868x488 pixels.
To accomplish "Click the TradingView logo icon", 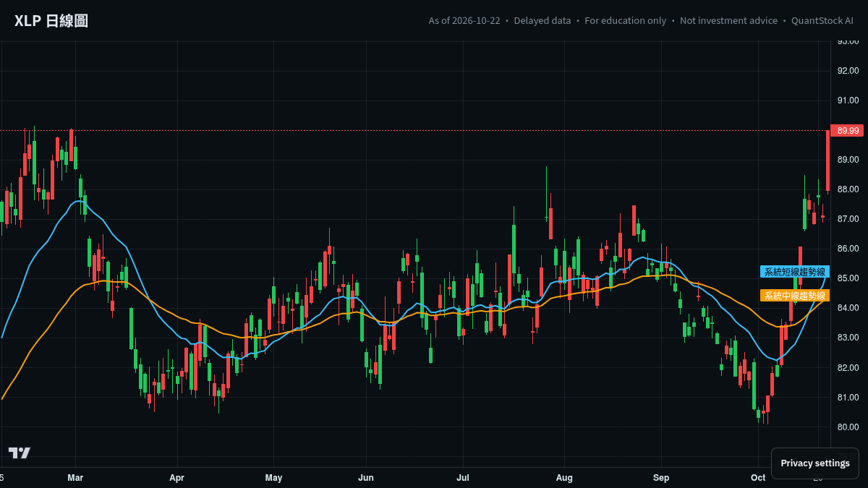I will coord(20,453).
